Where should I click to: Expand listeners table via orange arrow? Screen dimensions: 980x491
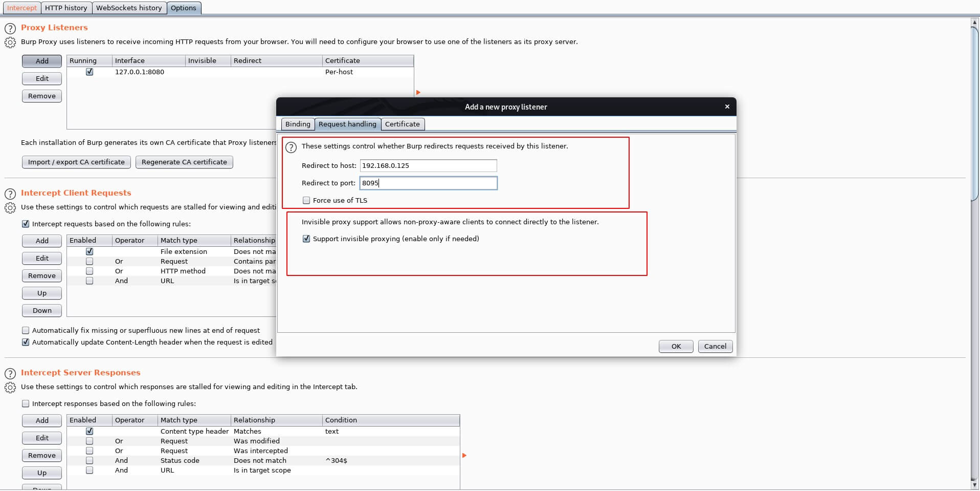[x=418, y=93]
